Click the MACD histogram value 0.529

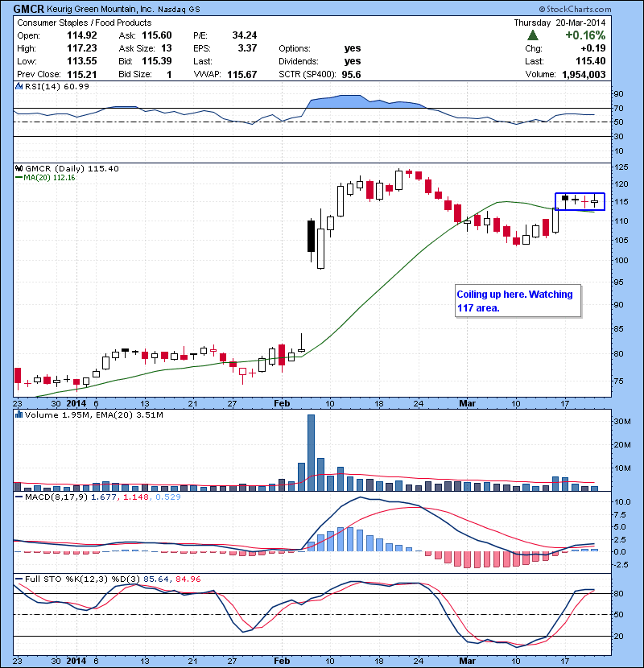point(168,497)
